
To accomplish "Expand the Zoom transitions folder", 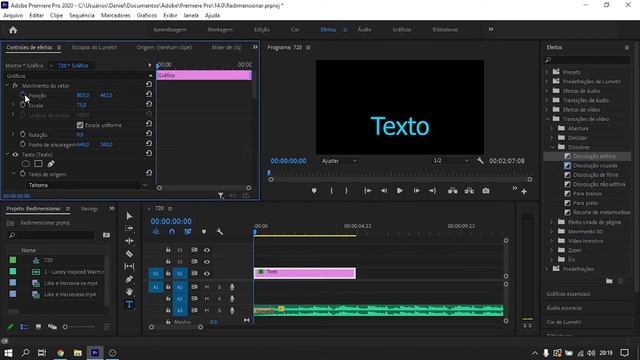I will 553,250.
